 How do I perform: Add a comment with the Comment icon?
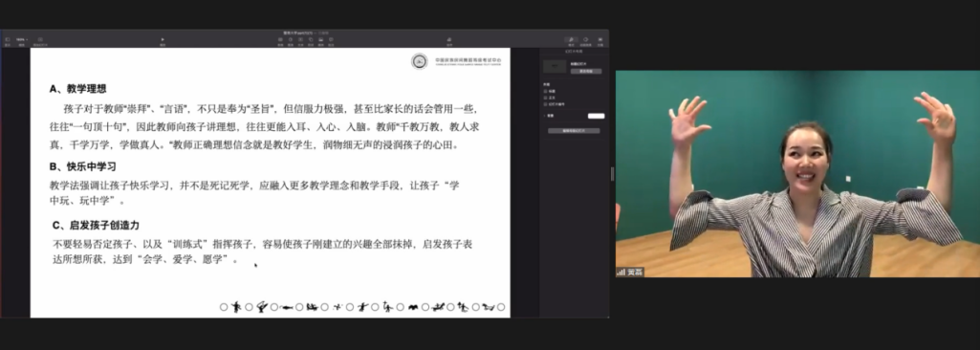pos(331,39)
